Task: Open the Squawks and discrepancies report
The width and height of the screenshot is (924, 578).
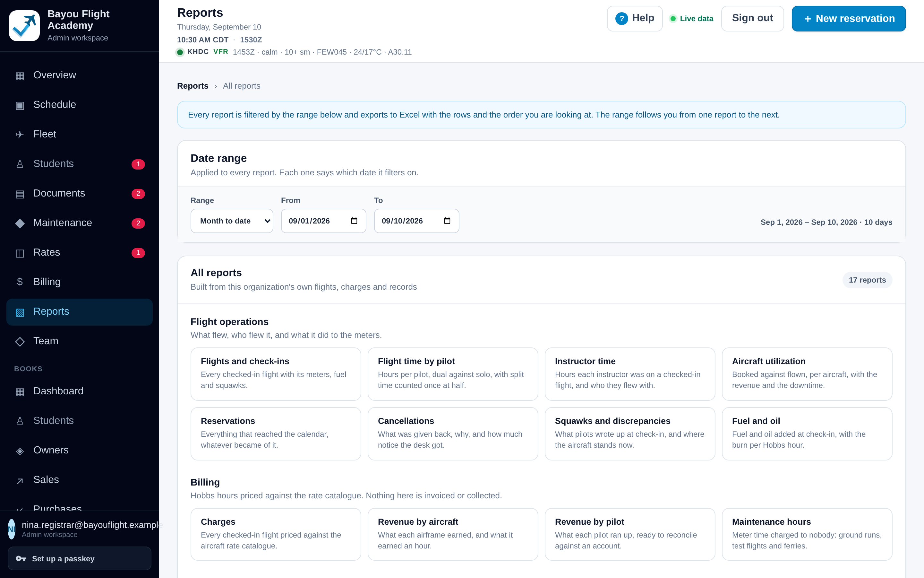Action: (x=630, y=433)
